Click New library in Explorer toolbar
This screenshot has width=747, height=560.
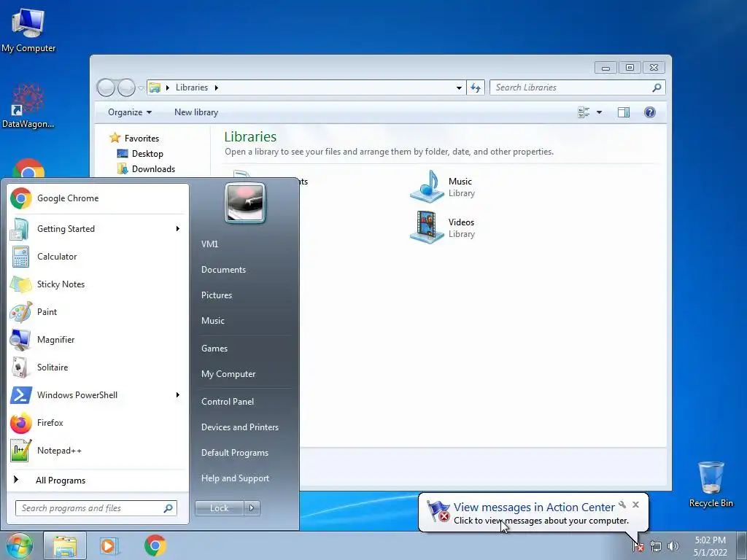[196, 112]
